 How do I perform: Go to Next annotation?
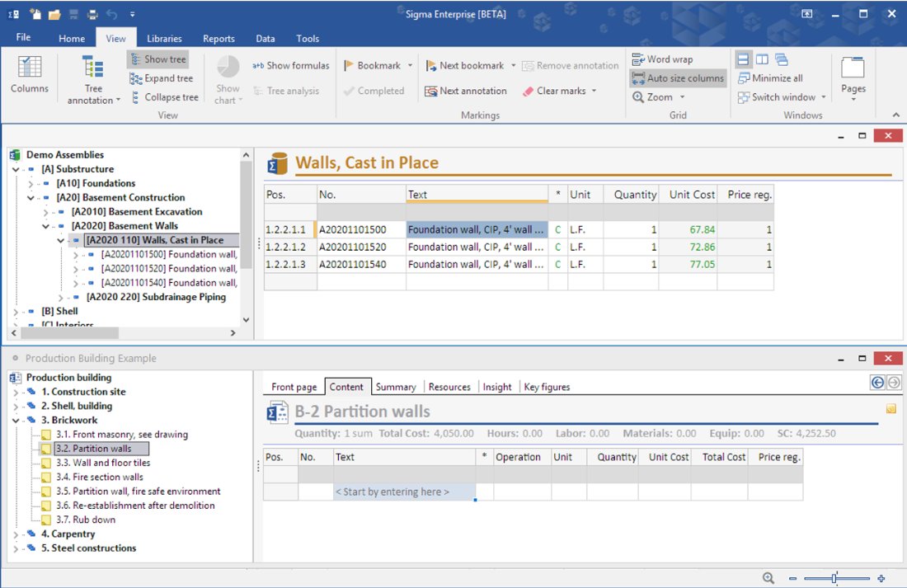[466, 91]
